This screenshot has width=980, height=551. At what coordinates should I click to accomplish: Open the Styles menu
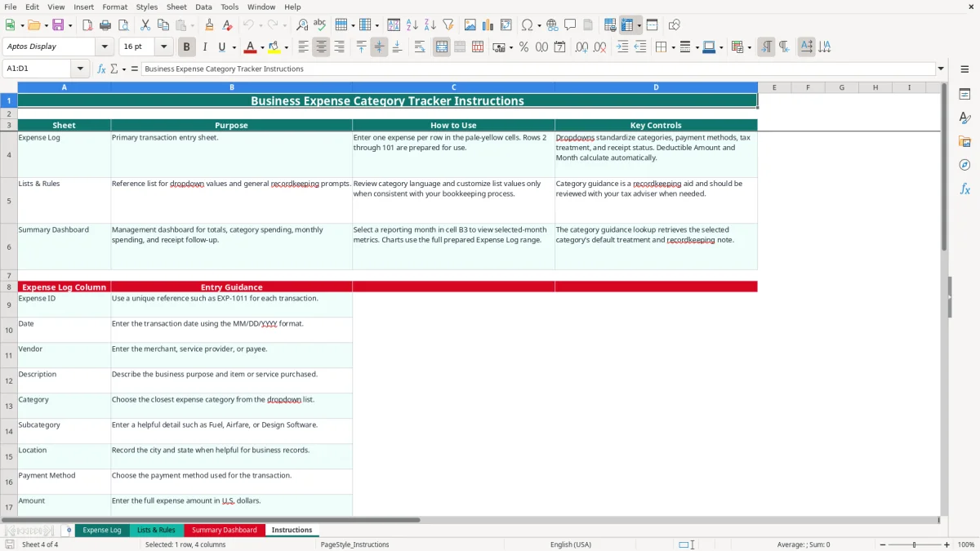(x=147, y=7)
